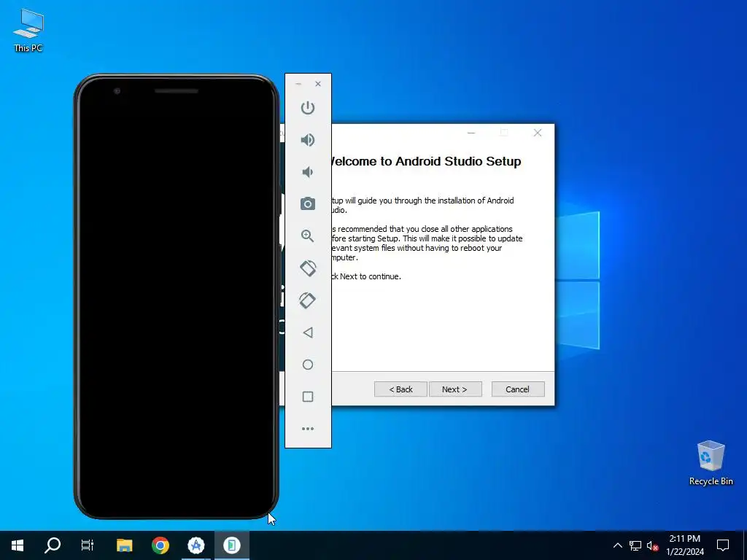This screenshot has width=747, height=560.
Task: Open taskbar Search magnifier
Action: (53, 545)
